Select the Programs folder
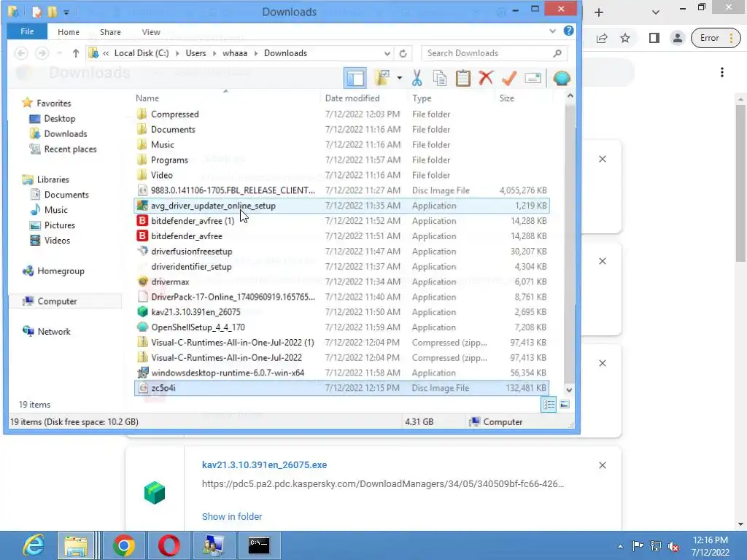 pyautogui.click(x=169, y=160)
